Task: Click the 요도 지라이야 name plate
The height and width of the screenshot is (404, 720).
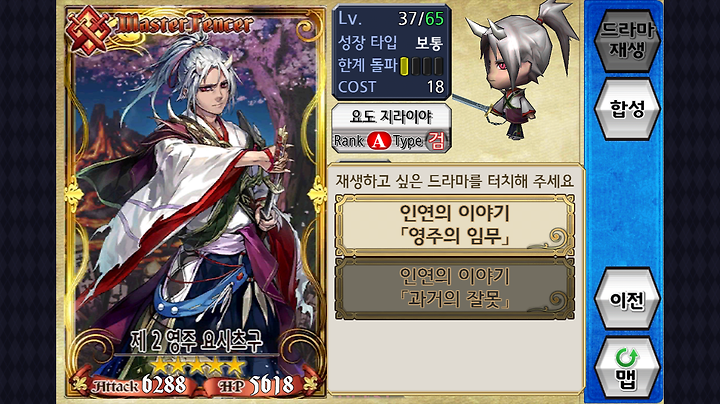Action: 391,117
